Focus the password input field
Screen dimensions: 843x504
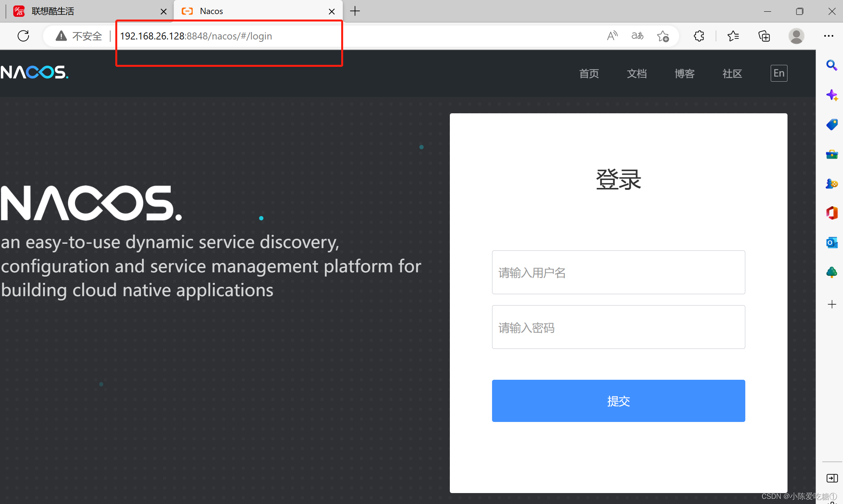618,327
